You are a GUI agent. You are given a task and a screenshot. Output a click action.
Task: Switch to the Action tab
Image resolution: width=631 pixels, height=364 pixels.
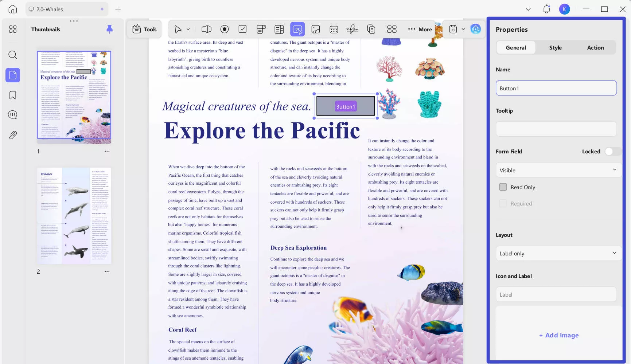coord(595,48)
